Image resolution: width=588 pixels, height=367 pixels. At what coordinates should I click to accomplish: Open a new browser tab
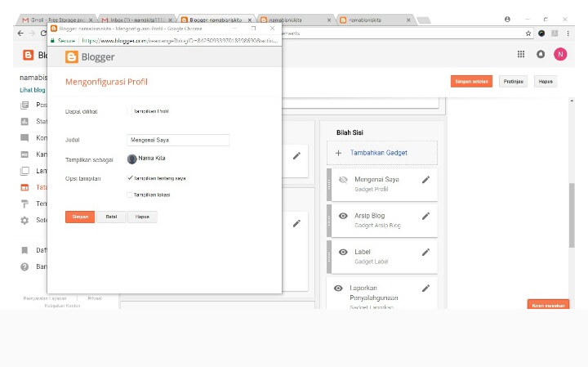pos(424,20)
